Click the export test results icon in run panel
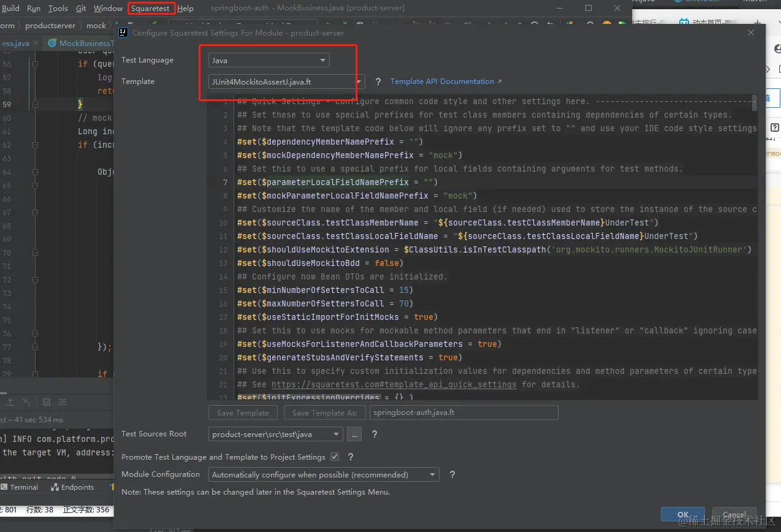The image size is (781, 532). [11, 402]
